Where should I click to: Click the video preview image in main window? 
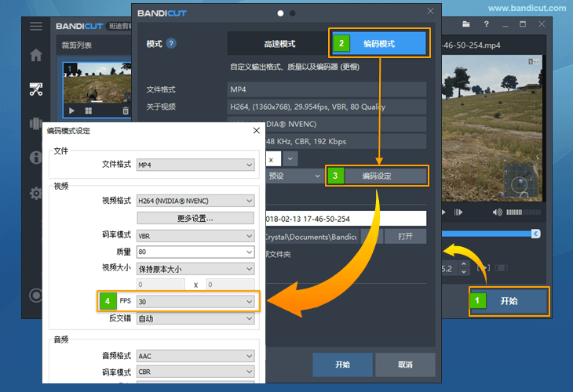click(x=492, y=128)
